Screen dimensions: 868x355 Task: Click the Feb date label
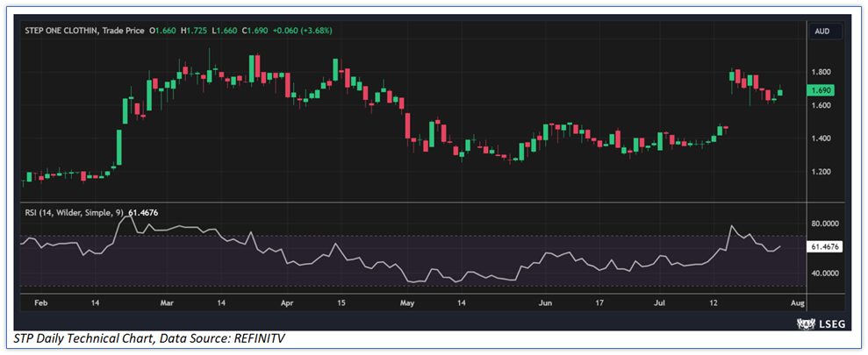[40, 303]
